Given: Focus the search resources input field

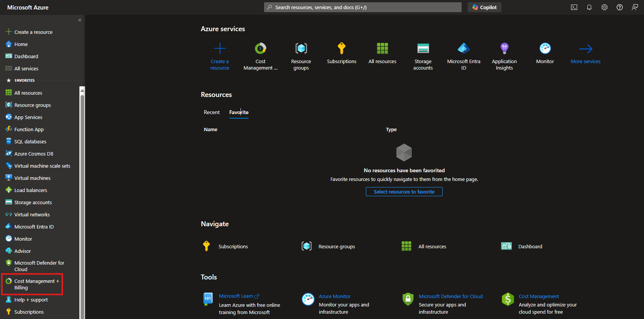Looking at the screenshot, I should (363, 7).
